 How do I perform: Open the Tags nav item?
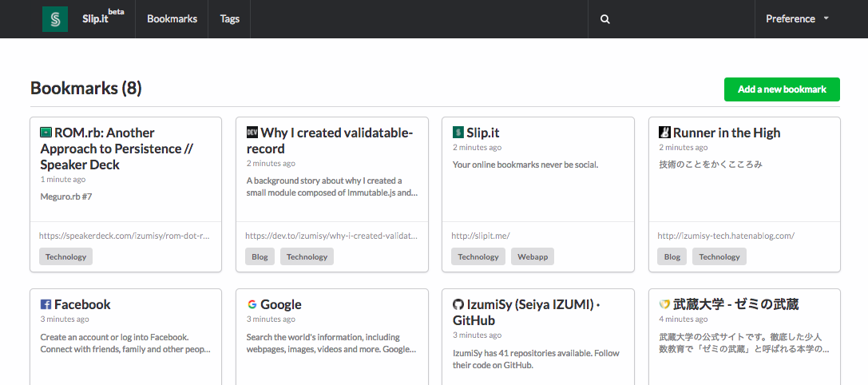[x=229, y=19]
